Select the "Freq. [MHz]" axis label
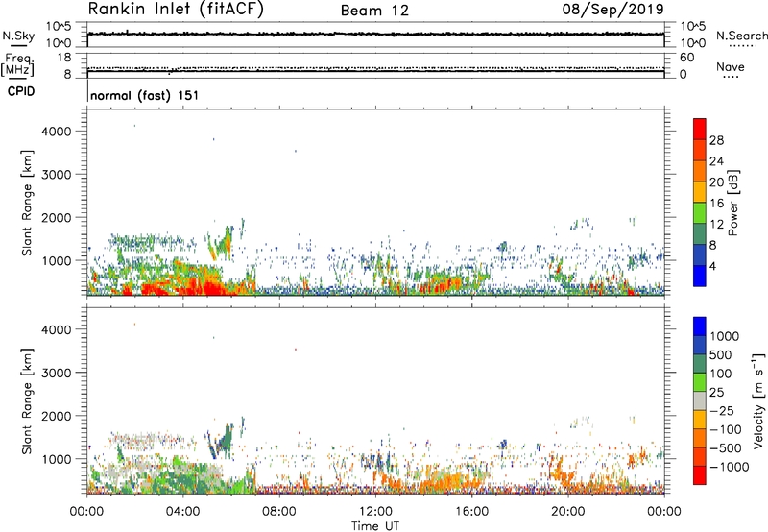 18,64
